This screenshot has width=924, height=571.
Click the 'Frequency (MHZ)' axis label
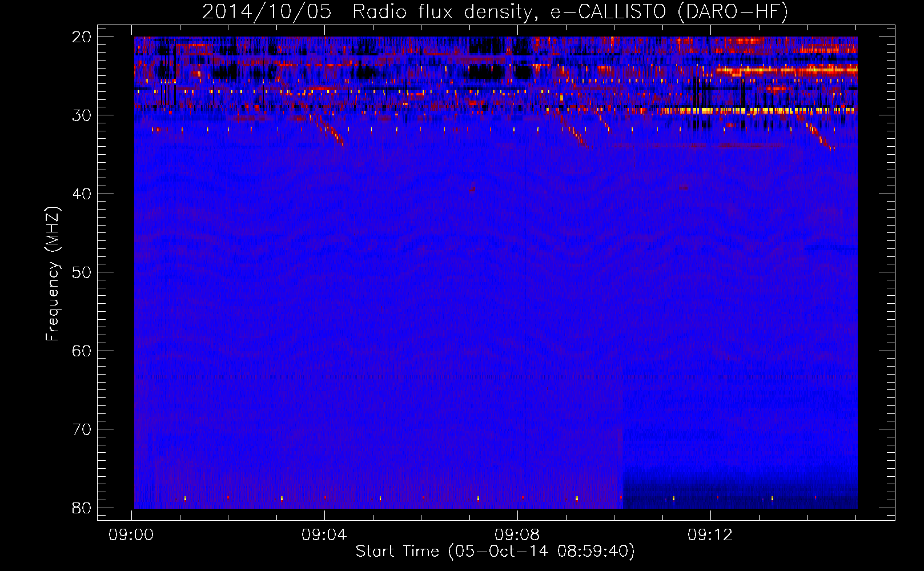(x=53, y=274)
